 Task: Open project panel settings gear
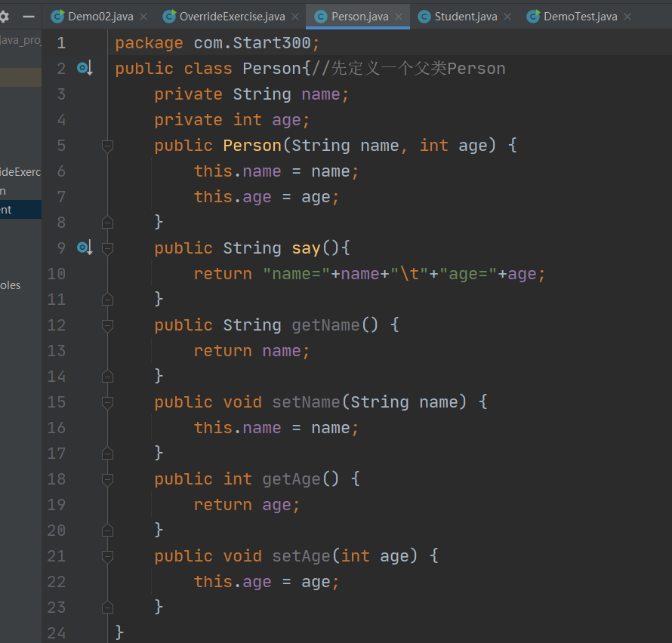click(4, 17)
